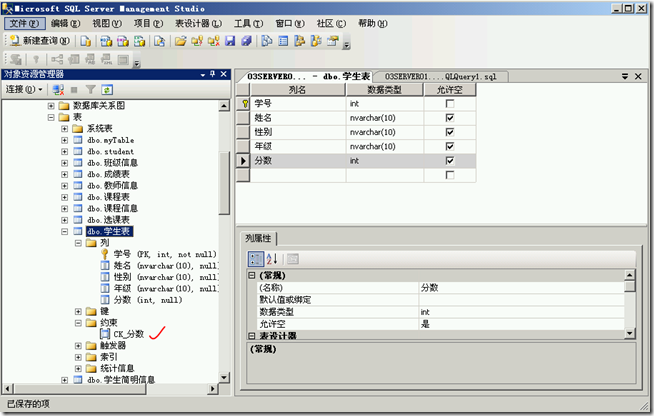Collapse the (常规) property category
This screenshot has height=416, width=654.
(252, 275)
